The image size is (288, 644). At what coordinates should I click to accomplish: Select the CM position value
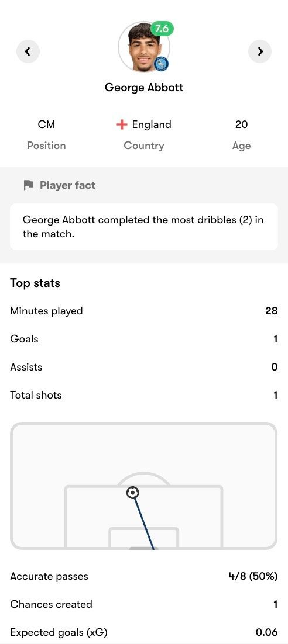coord(46,124)
